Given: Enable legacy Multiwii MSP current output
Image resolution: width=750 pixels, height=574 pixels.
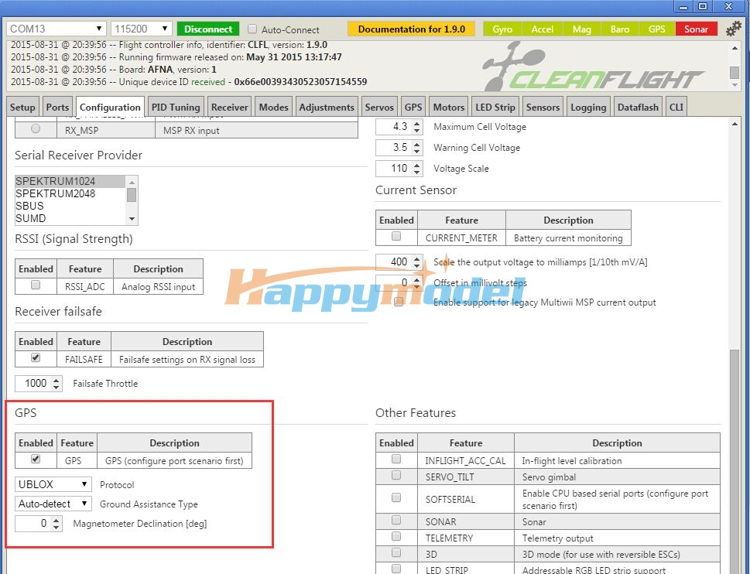Looking at the screenshot, I should coord(398,302).
